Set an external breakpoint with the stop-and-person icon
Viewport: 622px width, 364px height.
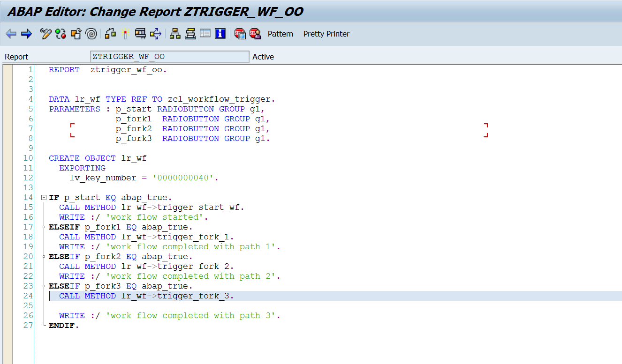click(x=255, y=33)
